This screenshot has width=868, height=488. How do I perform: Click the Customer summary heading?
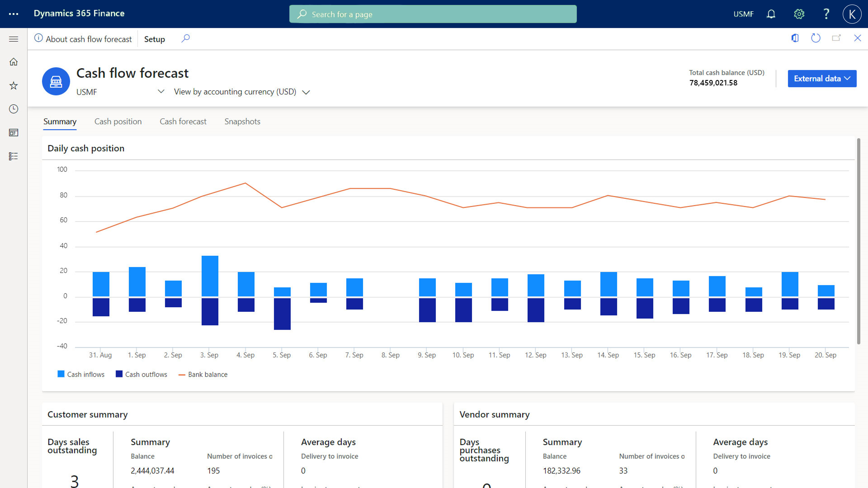click(x=88, y=415)
